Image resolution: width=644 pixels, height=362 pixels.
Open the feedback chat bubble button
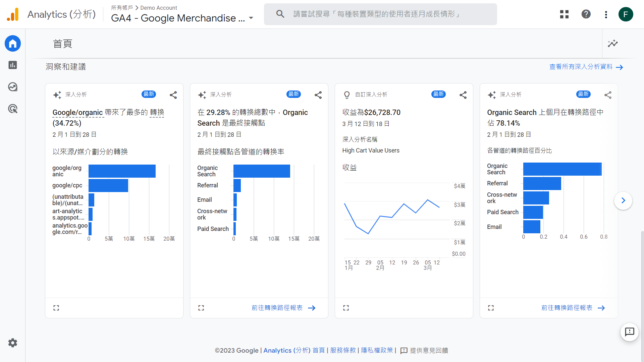pos(629,332)
